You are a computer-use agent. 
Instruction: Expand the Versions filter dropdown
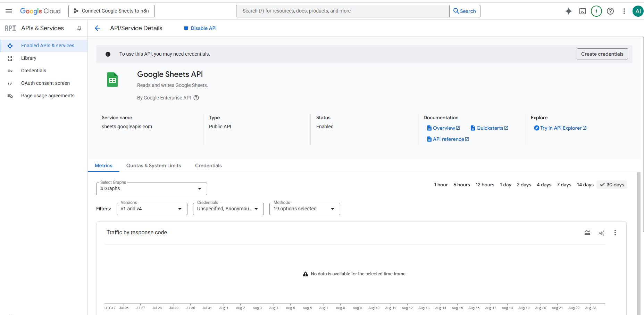[x=152, y=209]
